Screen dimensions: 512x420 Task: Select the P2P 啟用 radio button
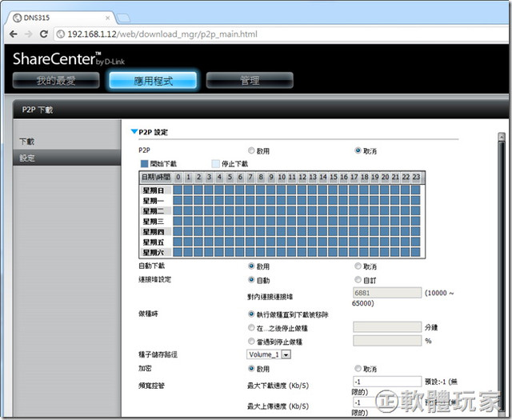(x=252, y=150)
